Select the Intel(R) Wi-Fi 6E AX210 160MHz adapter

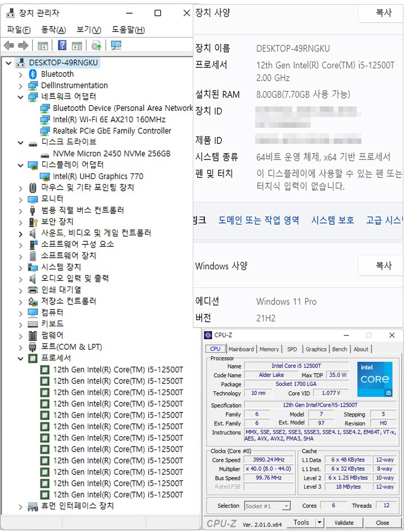coord(109,120)
